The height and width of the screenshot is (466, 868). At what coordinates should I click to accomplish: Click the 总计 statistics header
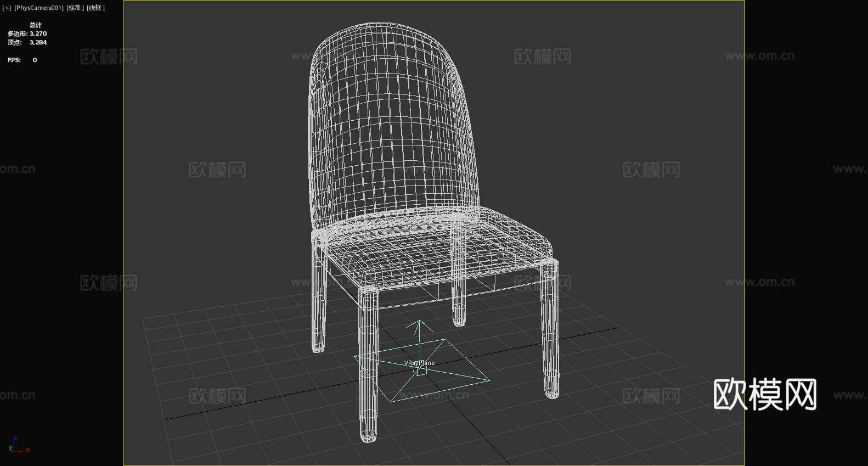tap(36, 25)
